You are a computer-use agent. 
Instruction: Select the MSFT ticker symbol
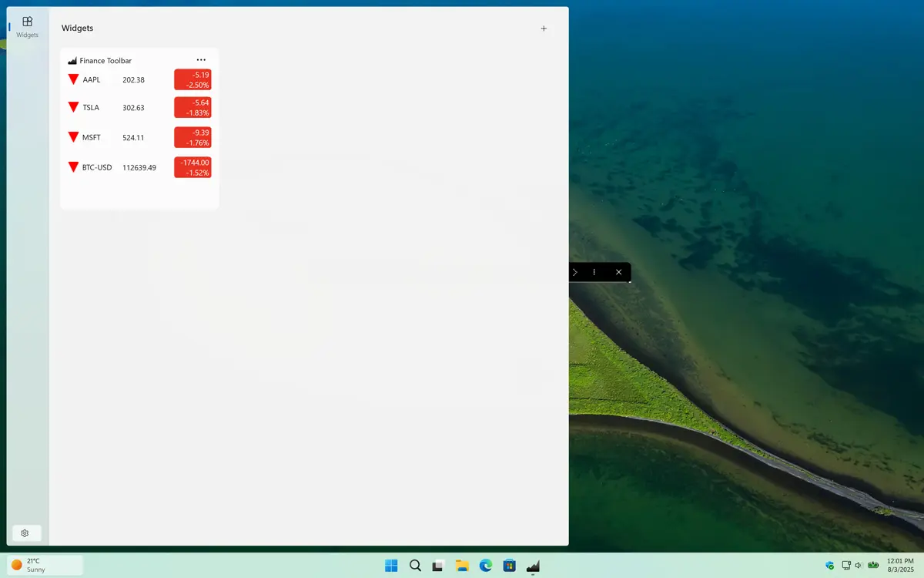92,138
